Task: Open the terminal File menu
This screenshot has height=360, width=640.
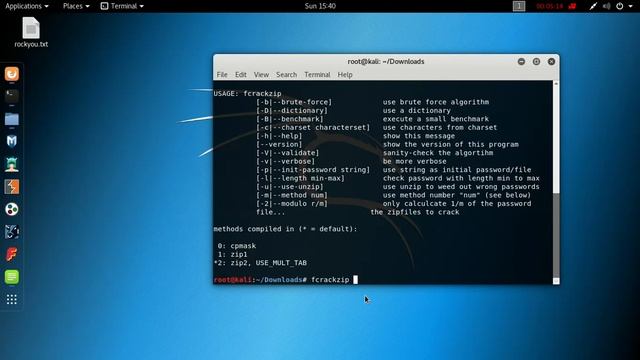Action: click(x=222, y=75)
